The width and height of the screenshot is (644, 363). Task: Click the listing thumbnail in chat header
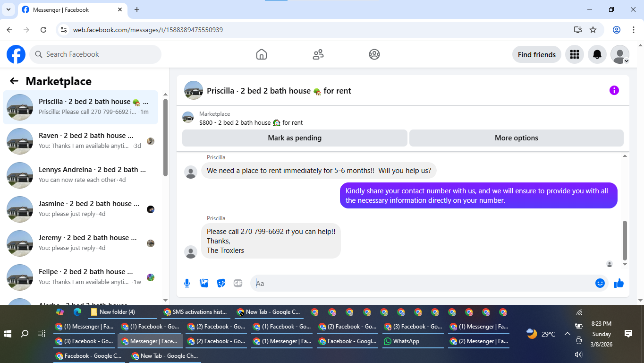click(194, 90)
